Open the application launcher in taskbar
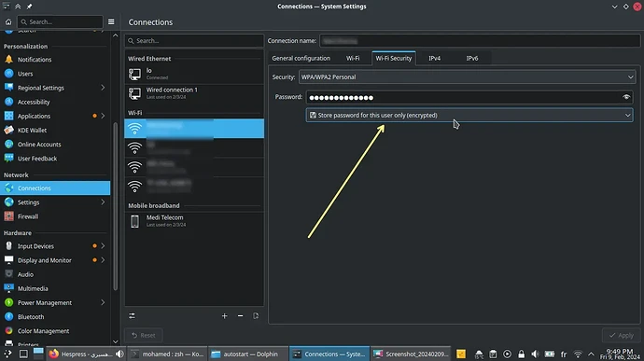The width and height of the screenshot is (644, 361). click(7, 354)
